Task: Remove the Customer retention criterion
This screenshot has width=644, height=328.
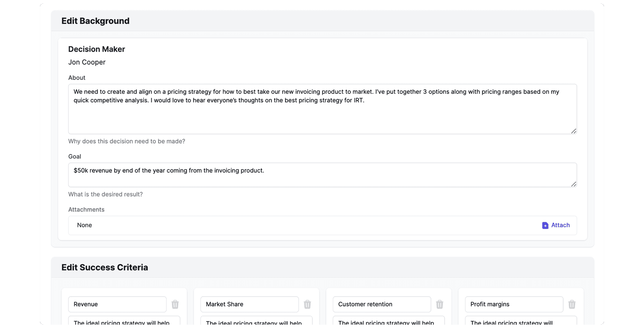Action: coord(439,305)
